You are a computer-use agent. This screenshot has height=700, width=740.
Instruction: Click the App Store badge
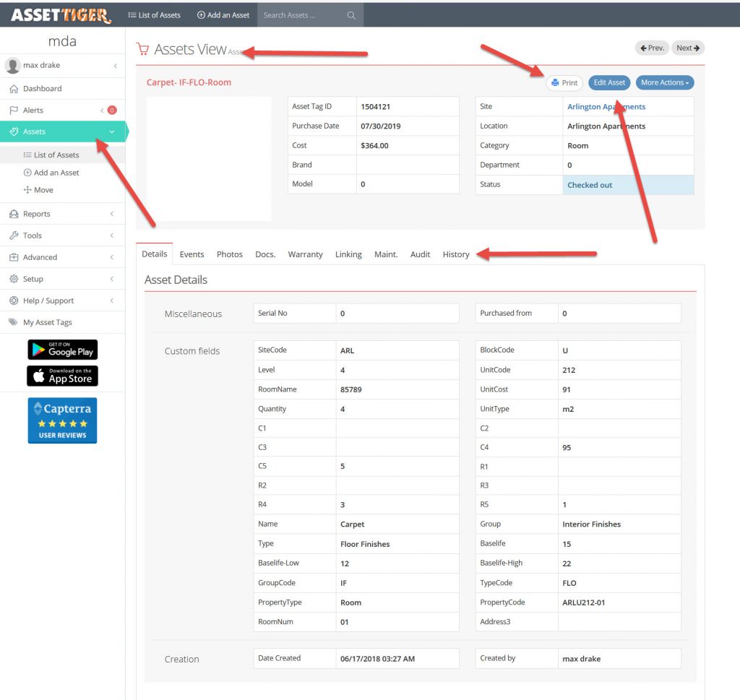coord(62,376)
